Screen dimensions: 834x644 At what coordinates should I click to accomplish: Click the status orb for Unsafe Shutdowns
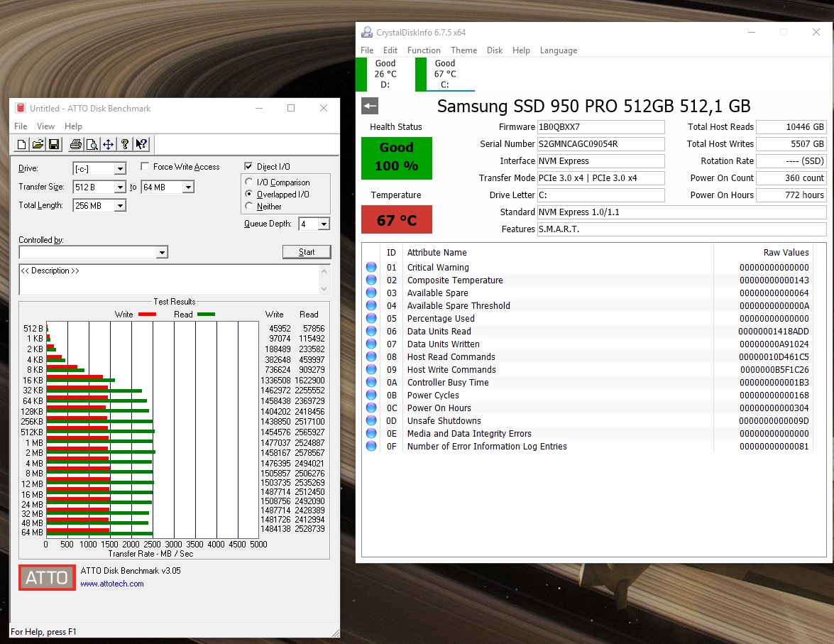pos(371,420)
